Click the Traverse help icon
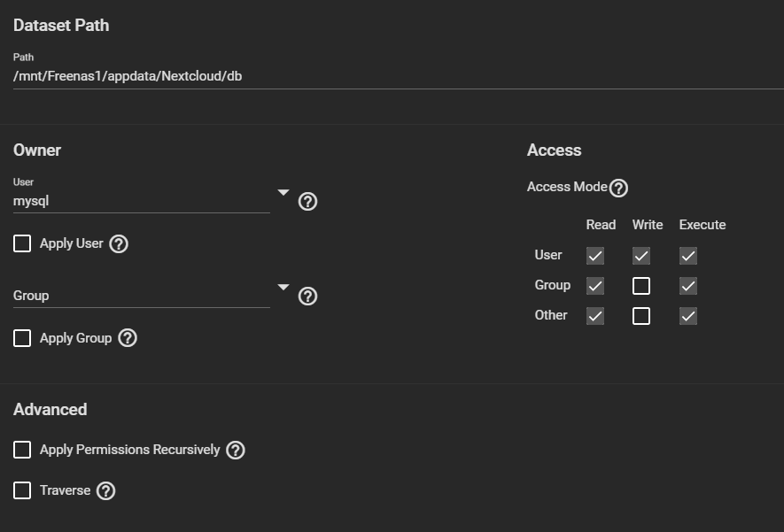 click(x=105, y=491)
